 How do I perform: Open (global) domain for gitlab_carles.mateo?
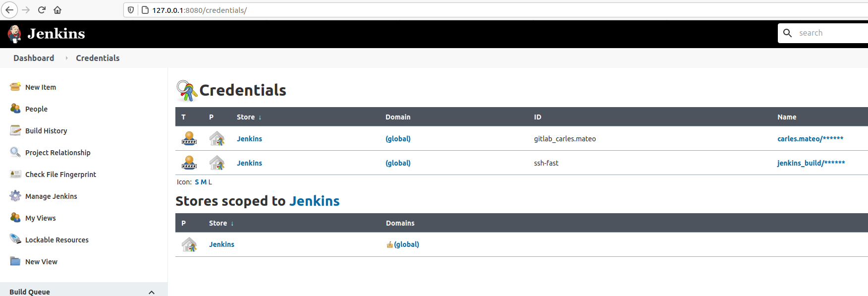398,139
